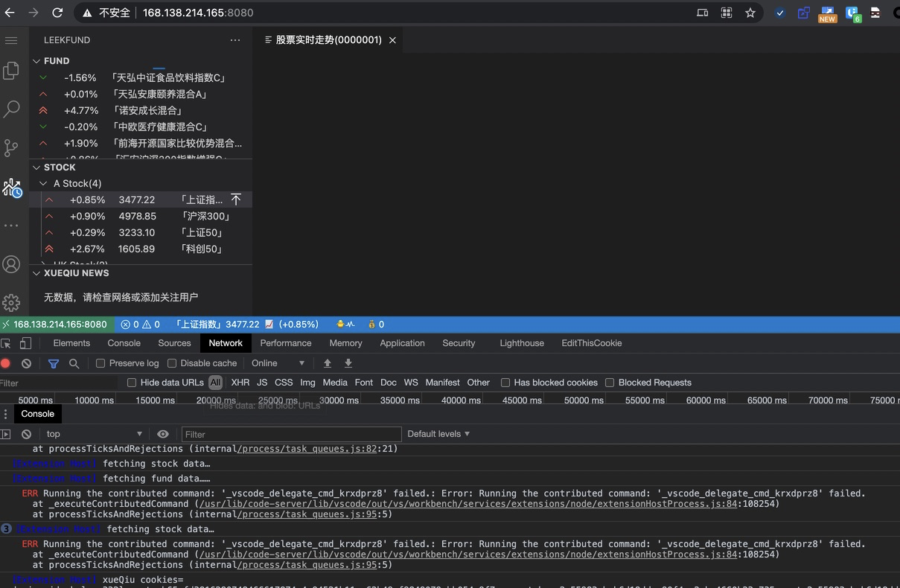The width and height of the screenshot is (900, 588).
Task: Bookmark this page with the star icon
Action: (x=750, y=13)
